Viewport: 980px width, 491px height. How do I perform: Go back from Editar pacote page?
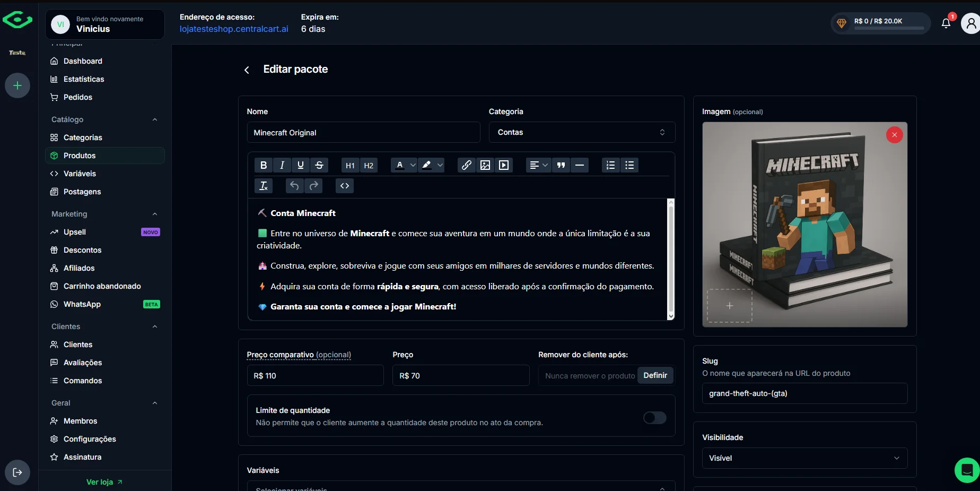[247, 70]
